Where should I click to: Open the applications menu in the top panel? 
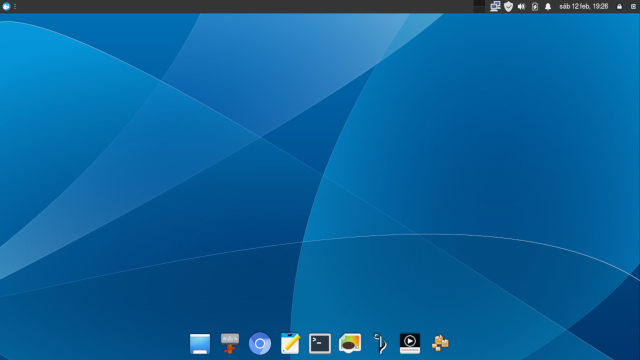tap(6, 6)
